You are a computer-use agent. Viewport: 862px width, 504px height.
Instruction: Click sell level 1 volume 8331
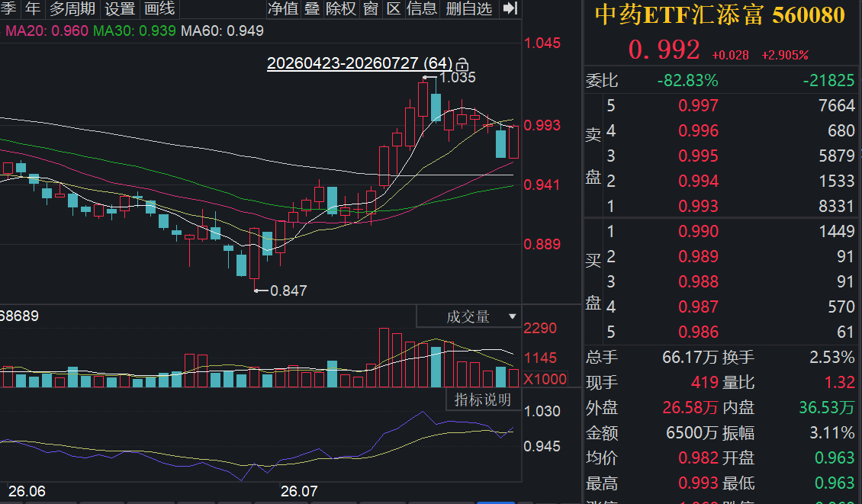[836, 206]
